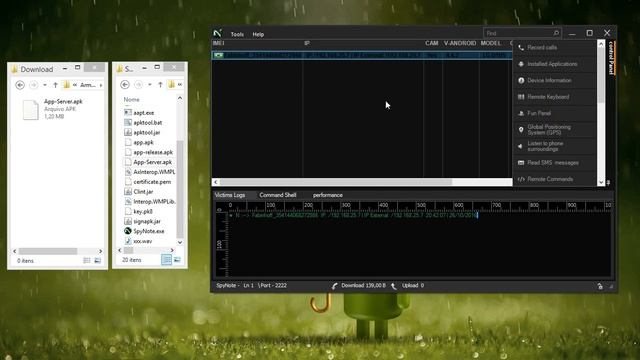Click the victims list horizontal scrollbar
This screenshot has height=360, width=640.
point(336,182)
